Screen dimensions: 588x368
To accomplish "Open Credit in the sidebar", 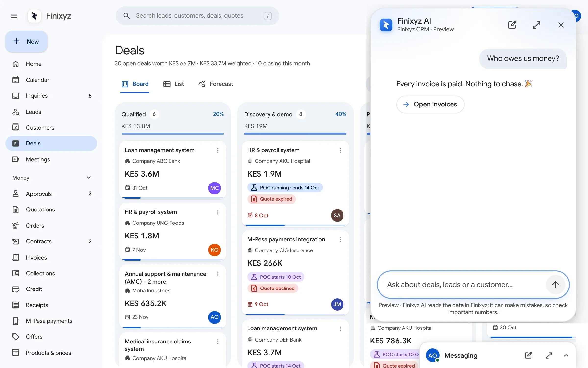I will coord(51,289).
